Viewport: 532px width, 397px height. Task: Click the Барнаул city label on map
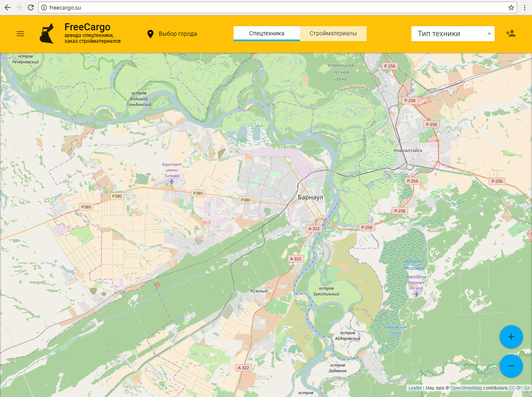click(310, 197)
